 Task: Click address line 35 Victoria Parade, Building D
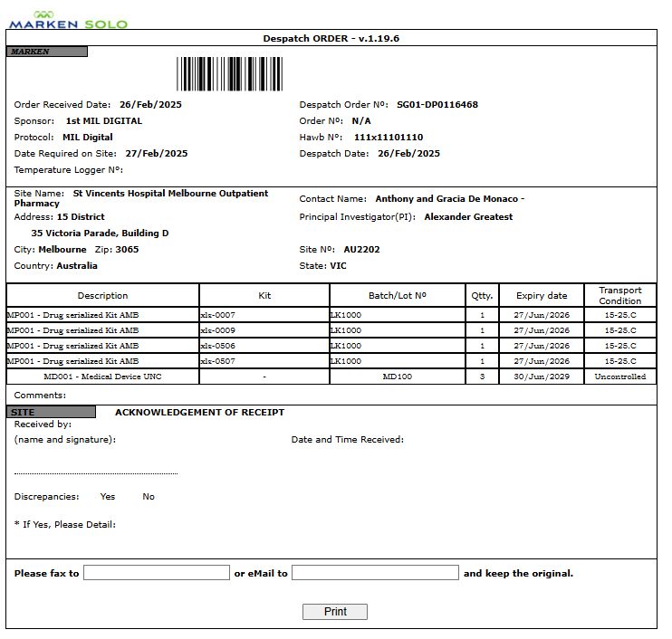click(100, 233)
